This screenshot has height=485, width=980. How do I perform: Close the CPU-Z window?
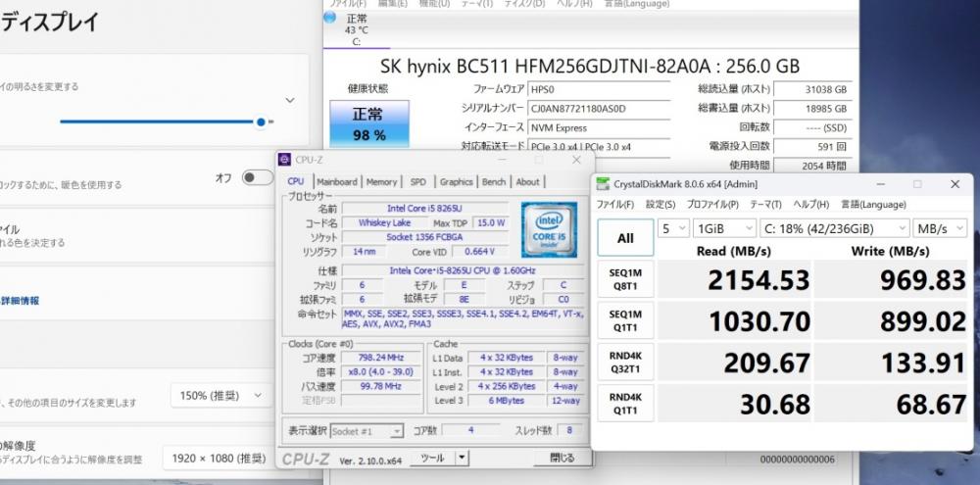(576, 160)
